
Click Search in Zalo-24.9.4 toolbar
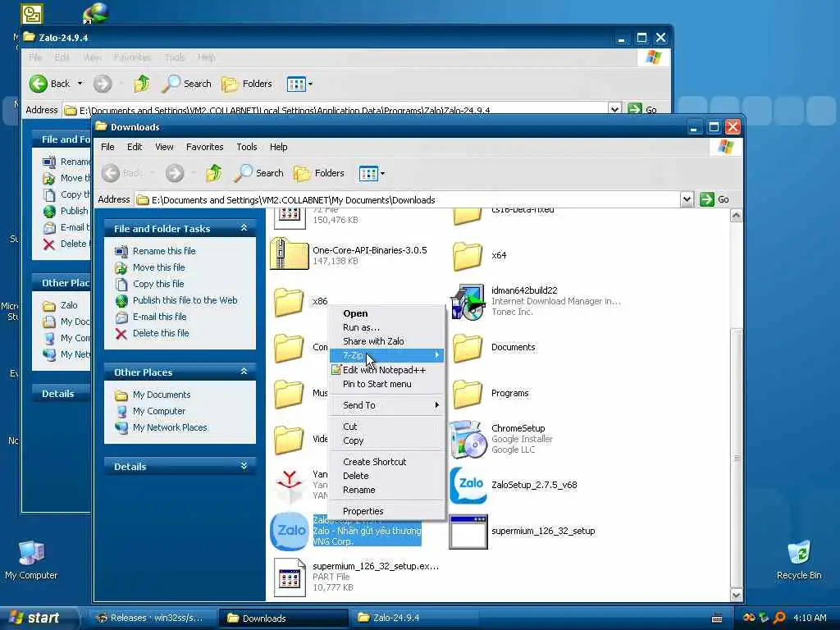coord(187,84)
